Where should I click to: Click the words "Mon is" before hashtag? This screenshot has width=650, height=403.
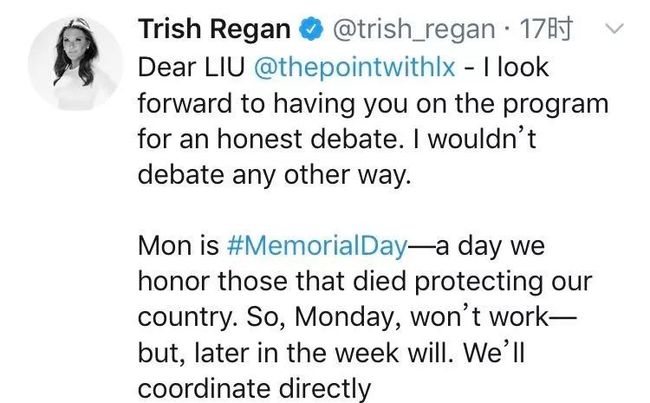pos(179,246)
